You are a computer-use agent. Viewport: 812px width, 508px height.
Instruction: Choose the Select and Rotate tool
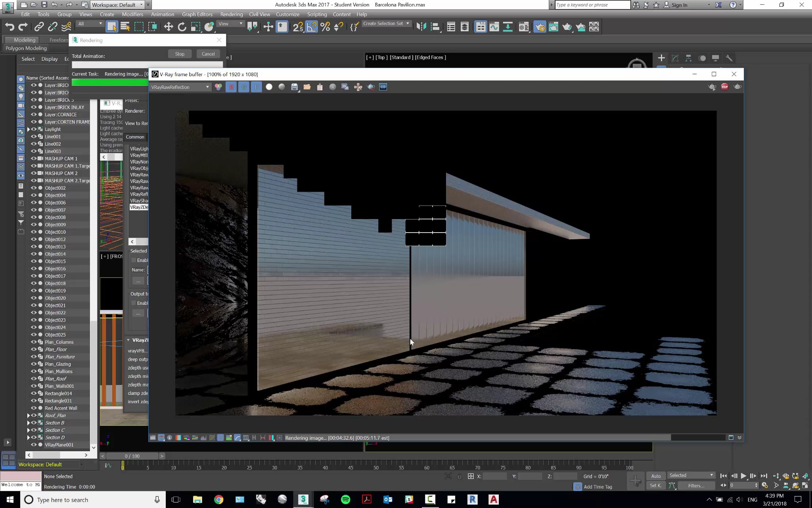[182, 27]
